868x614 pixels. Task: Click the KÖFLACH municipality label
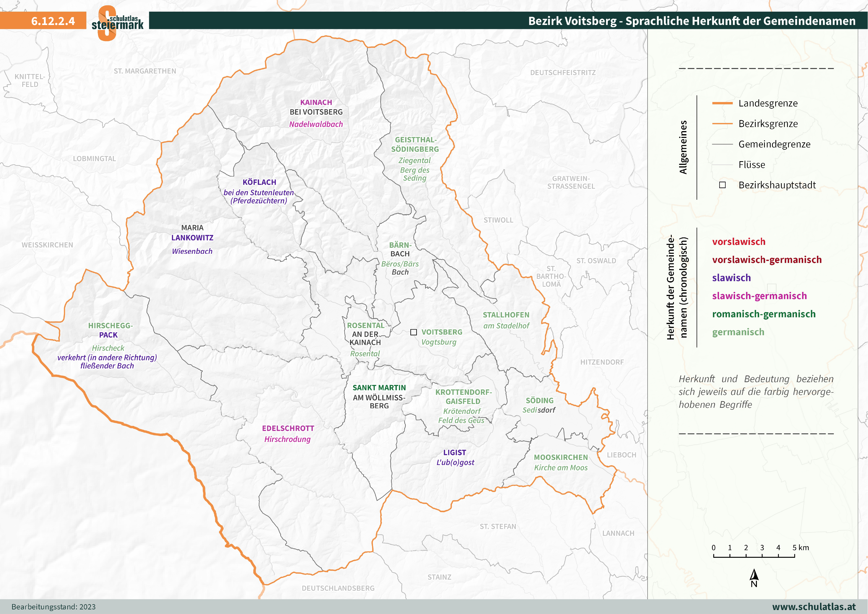259,182
